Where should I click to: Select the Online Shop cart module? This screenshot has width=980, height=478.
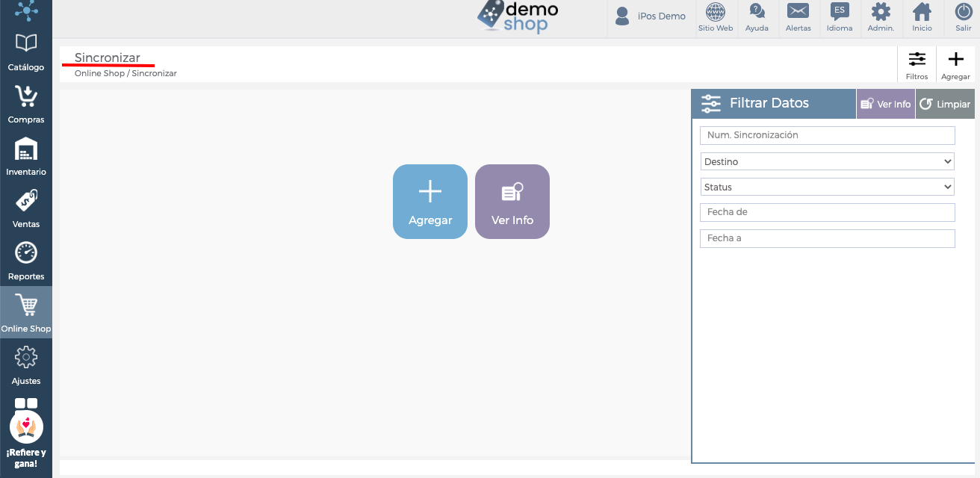pyautogui.click(x=26, y=312)
